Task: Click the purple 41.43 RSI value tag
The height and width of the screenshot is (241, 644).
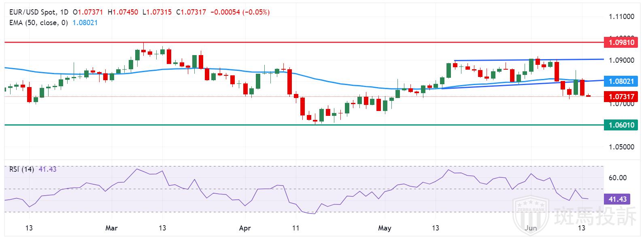Action: pos(617,199)
